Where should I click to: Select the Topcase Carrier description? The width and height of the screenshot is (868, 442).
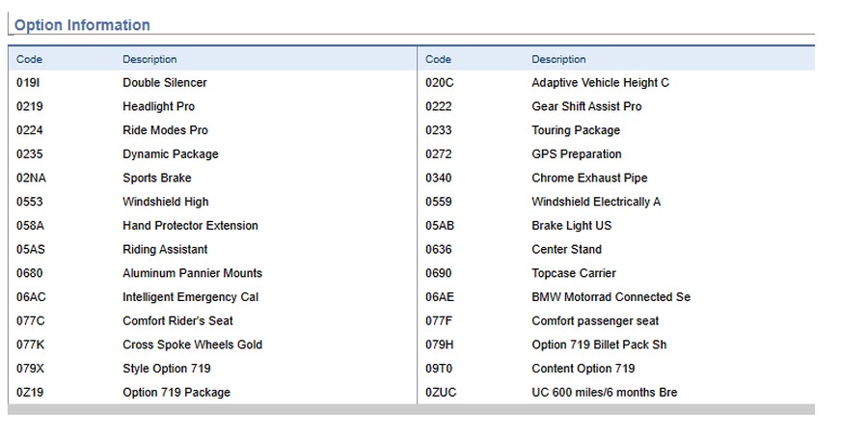coord(574,273)
